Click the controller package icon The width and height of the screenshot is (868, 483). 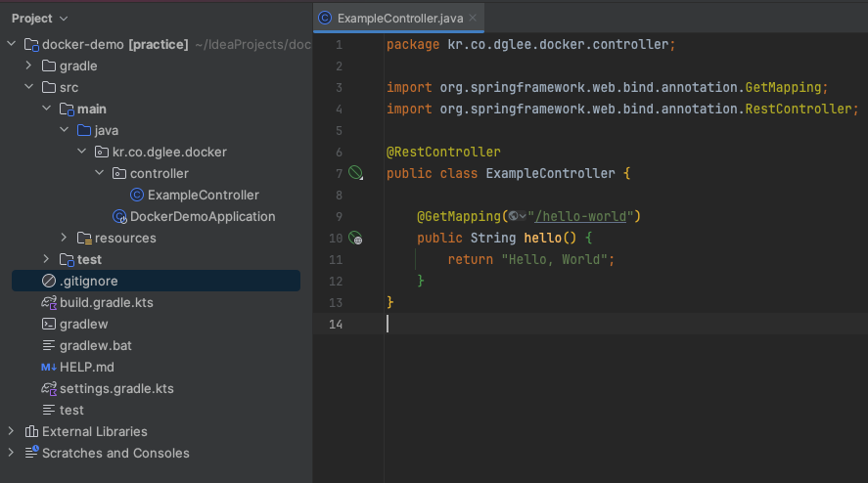pyautogui.click(x=119, y=174)
